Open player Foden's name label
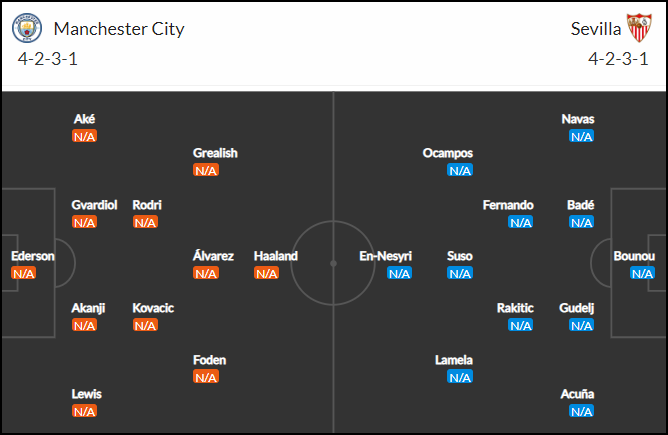668x435 pixels. click(x=209, y=360)
